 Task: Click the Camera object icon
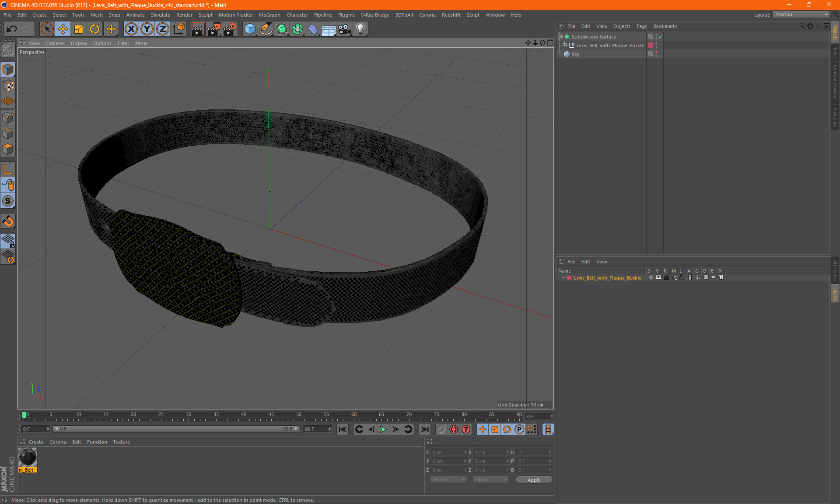pyautogui.click(x=344, y=29)
